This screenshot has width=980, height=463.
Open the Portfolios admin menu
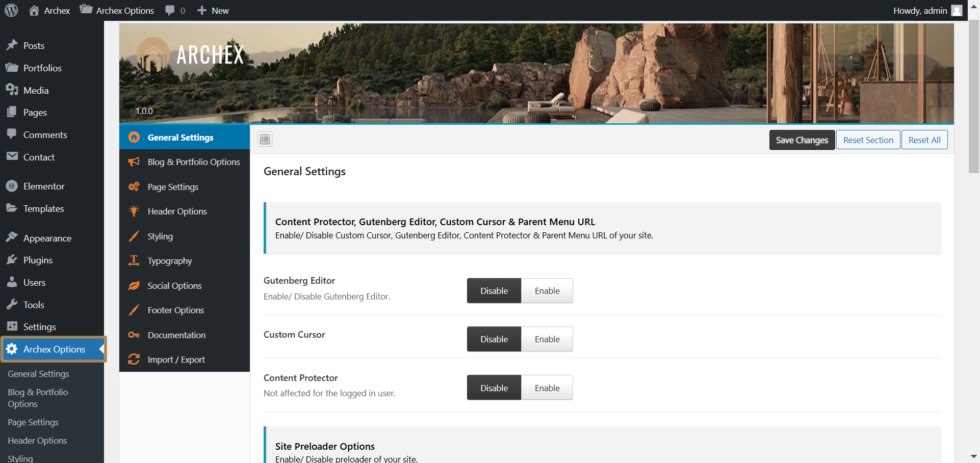tap(52, 68)
